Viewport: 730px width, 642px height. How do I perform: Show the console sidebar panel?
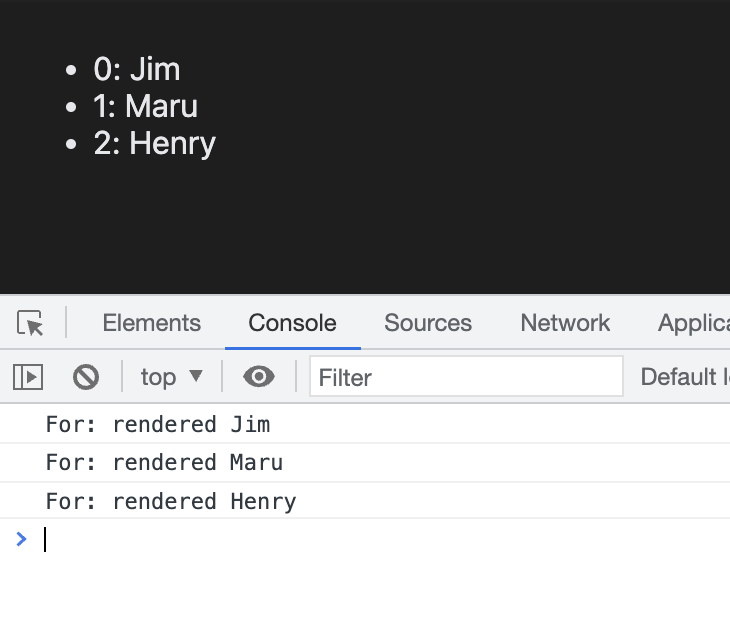(28, 377)
